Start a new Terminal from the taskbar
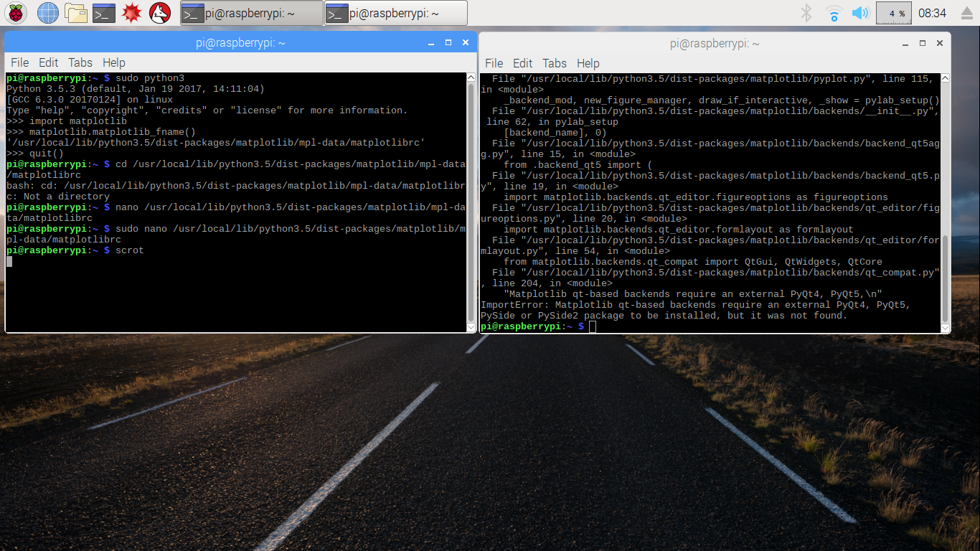Screen dimensions: 980x551 [x=104, y=12]
